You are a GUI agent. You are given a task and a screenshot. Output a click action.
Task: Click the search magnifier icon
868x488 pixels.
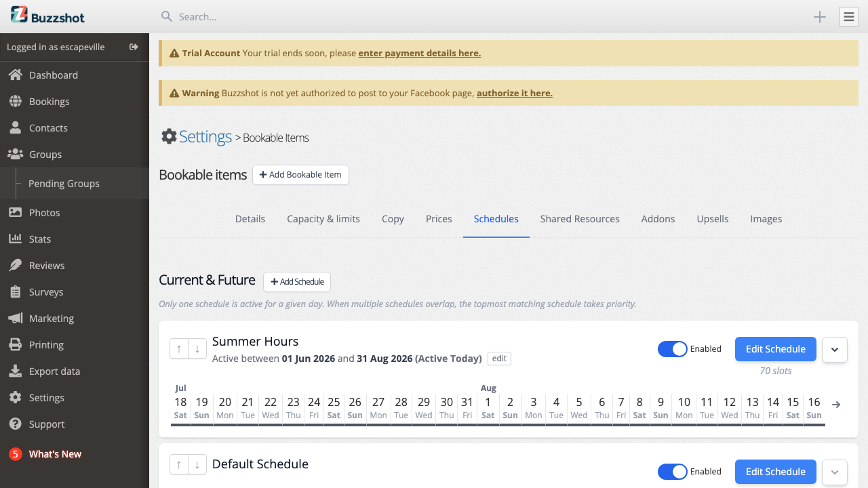point(166,16)
